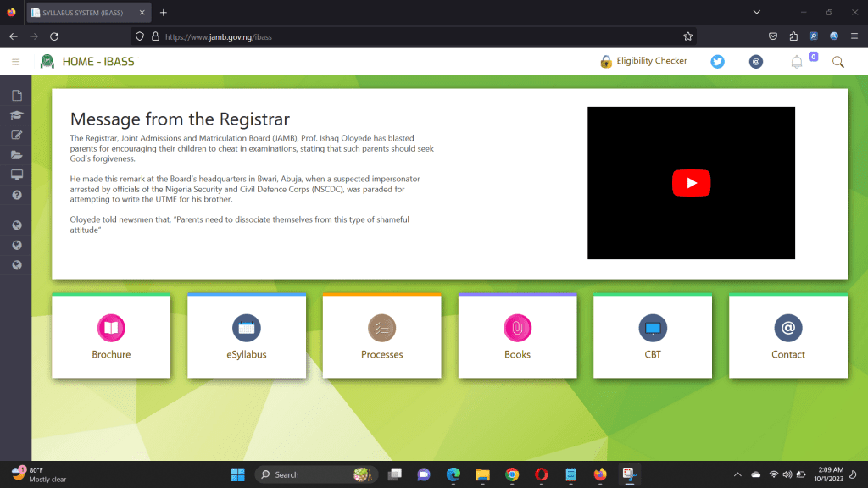Click the taskbar Search box
The height and width of the screenshot is (488, 868).
(x=316, y=474)
